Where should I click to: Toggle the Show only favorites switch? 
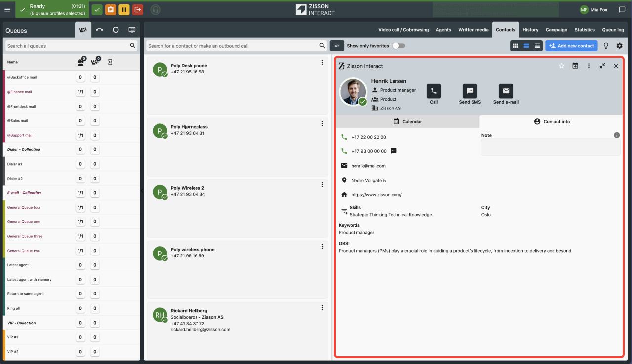pyautogui.click(x=398, y=46)
